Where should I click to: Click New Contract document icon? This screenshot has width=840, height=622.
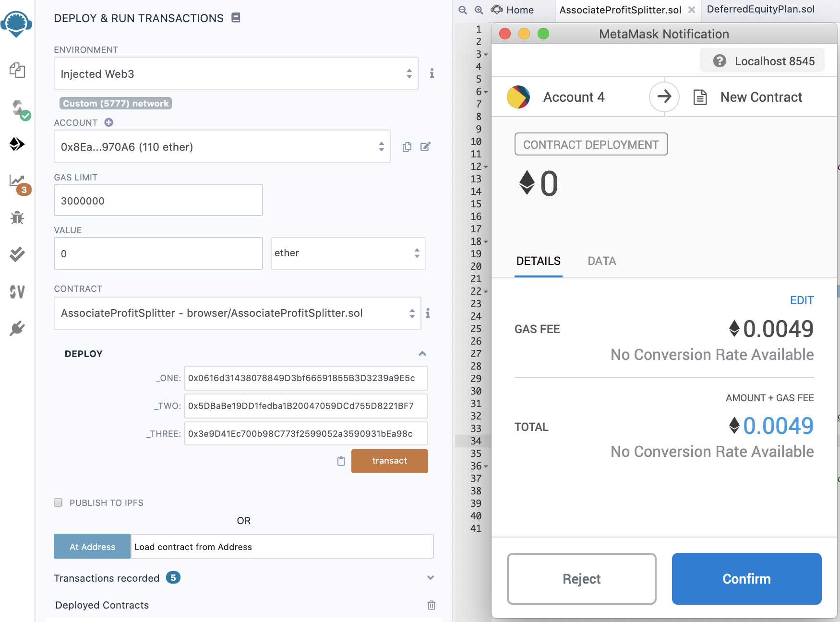click(x=700, y=97)
